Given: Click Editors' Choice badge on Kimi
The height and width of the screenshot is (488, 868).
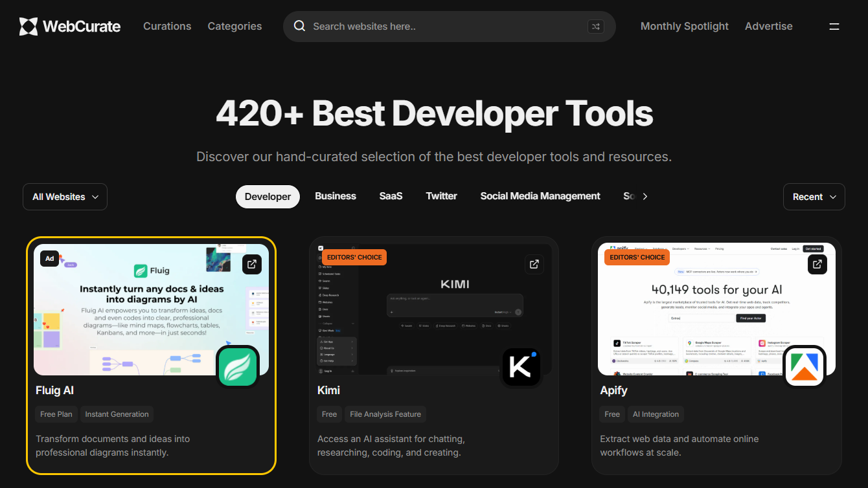Looking at the screenshot, I should (354, 257).
